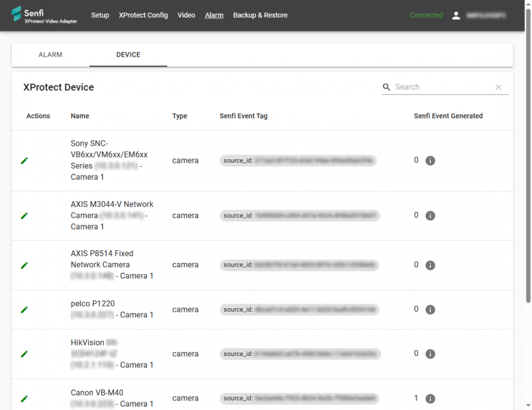Edit the Sony SNC camera row
The width and height of the screenshot is (532, 410).
25,161
